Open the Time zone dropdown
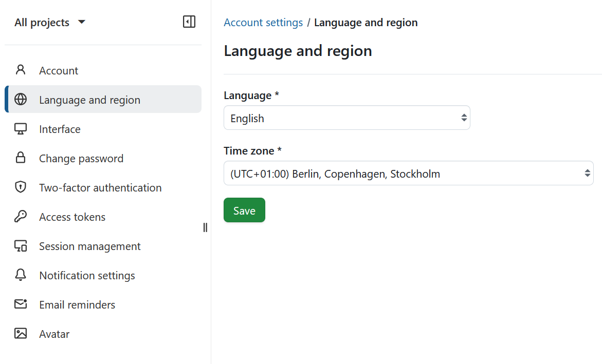The image size is (602, 364). coord(409,173)
